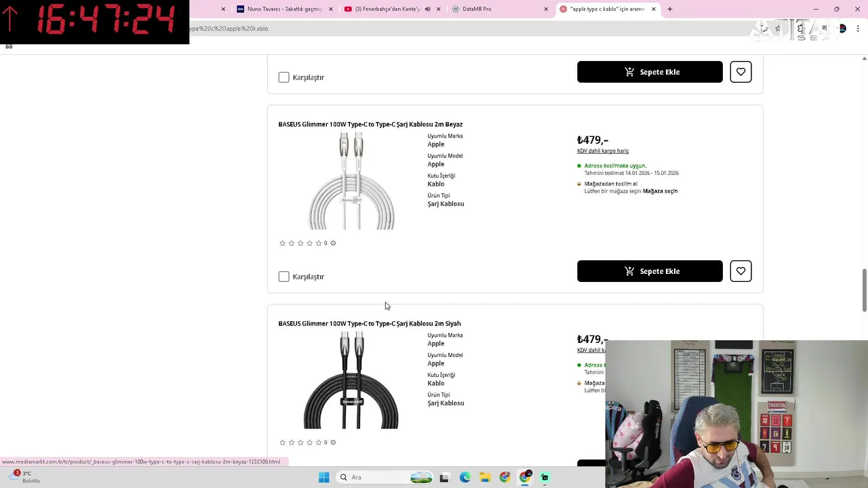Image resolution: width=868 pixels, height=488 pixels.
Task: Close the apple type c kablo tab
Action: point(654,9)
